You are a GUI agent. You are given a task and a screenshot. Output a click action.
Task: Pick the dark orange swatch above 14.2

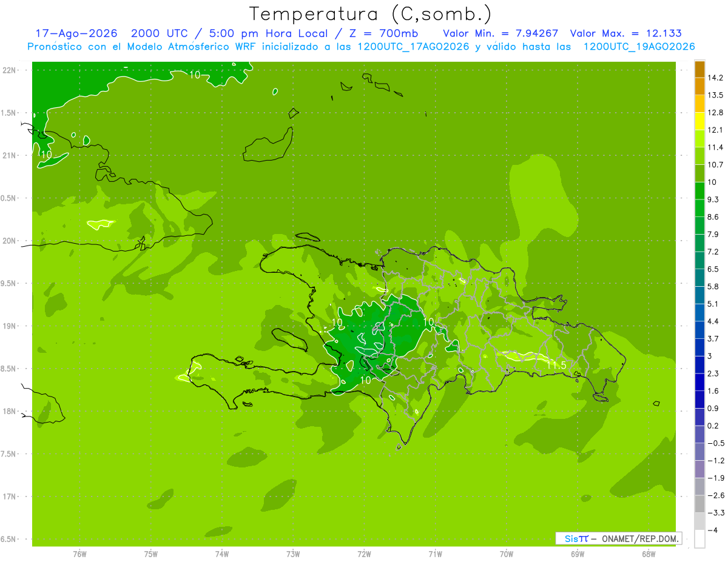(699, 69)
